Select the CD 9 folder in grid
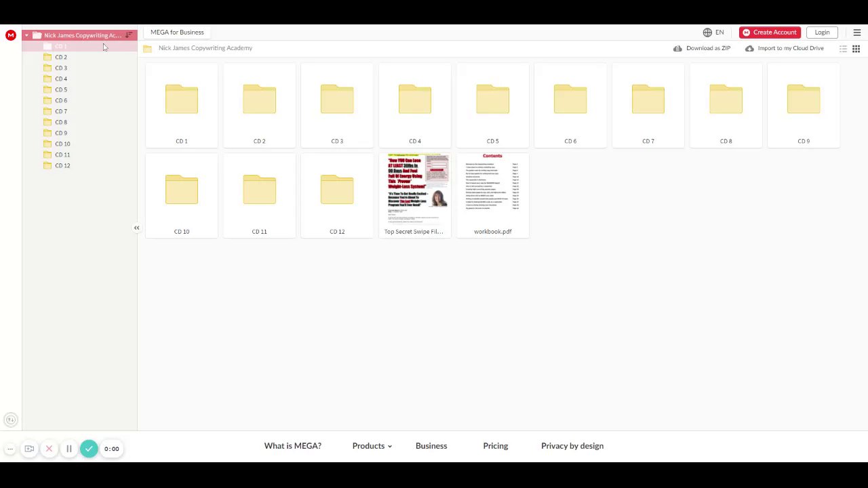 804,105
